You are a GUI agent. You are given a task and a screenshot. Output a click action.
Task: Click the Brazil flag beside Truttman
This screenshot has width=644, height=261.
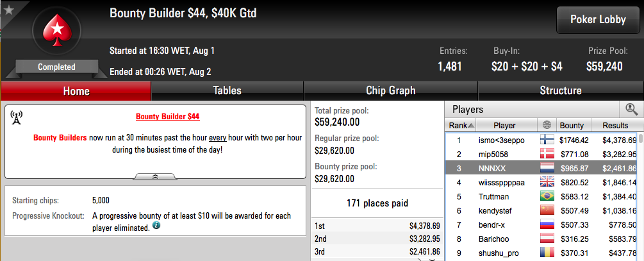pyautogui.click(x=547, y=196)
